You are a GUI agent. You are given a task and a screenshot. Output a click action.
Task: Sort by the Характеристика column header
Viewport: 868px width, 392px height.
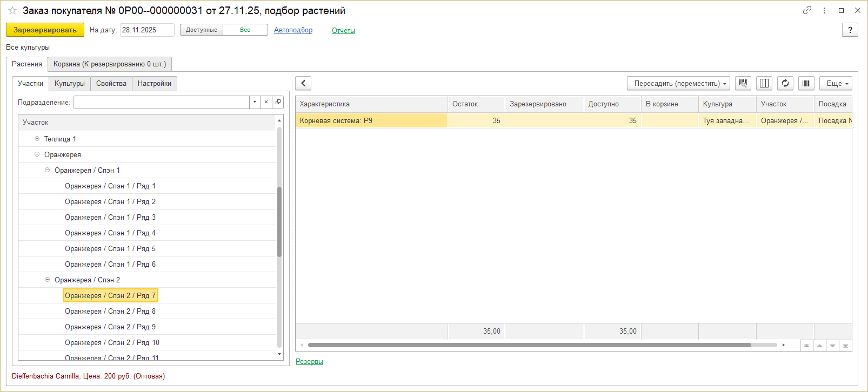(x=372, y=104)
